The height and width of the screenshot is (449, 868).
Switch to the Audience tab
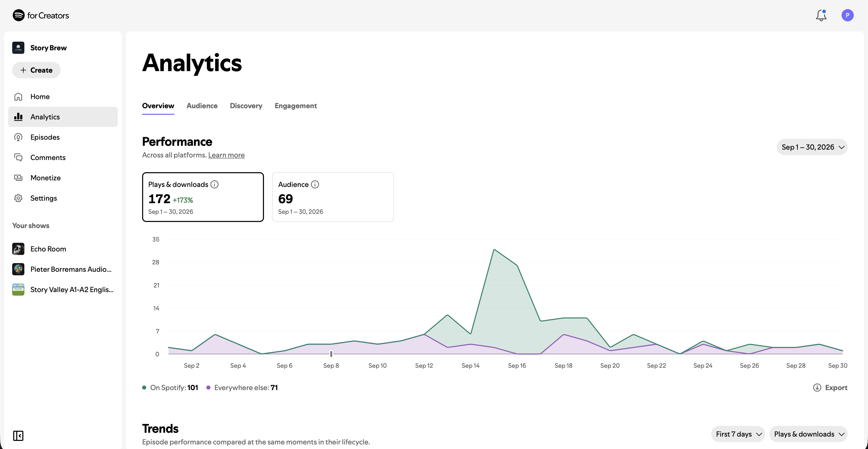pos(202,106)
